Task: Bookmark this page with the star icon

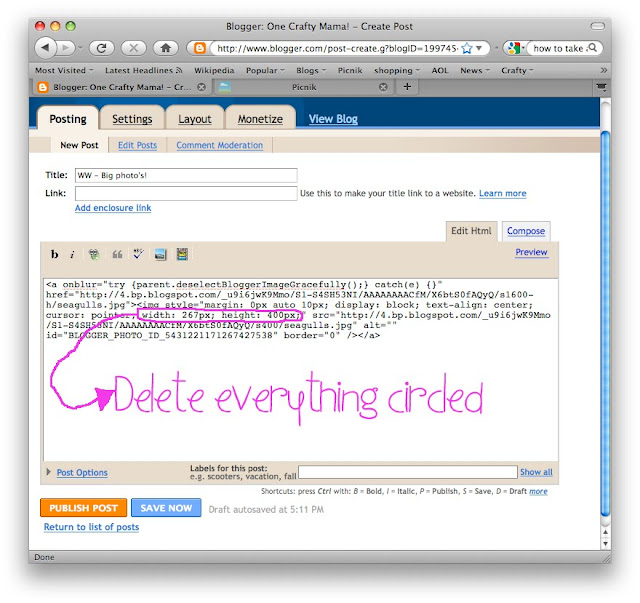Action: click(467, 49)
